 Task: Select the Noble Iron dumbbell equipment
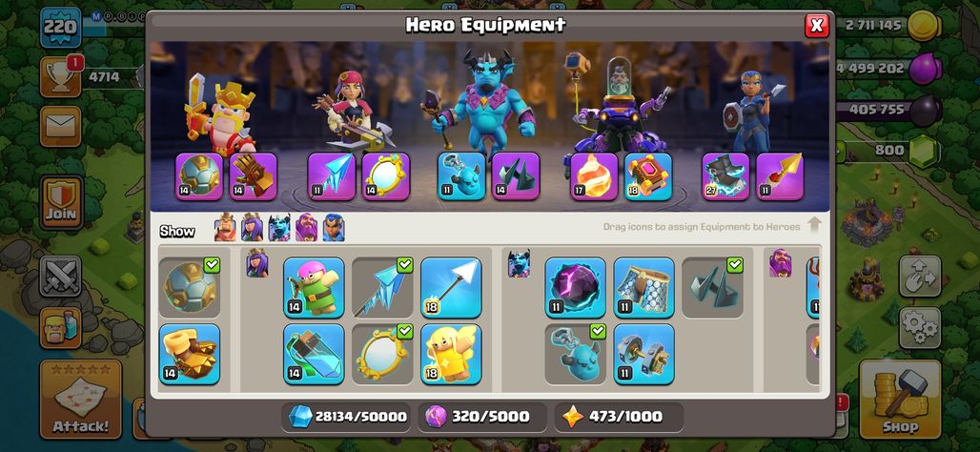point(643,354)
